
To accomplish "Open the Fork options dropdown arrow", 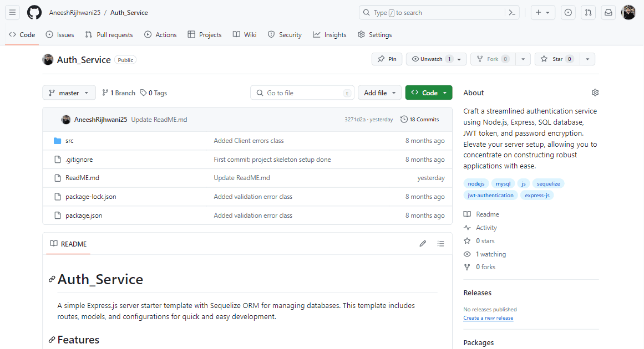I will [523, 59].
